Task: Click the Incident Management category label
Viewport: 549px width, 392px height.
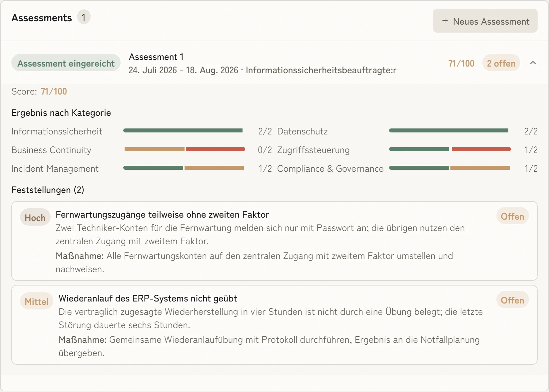Action: [55, 169]
